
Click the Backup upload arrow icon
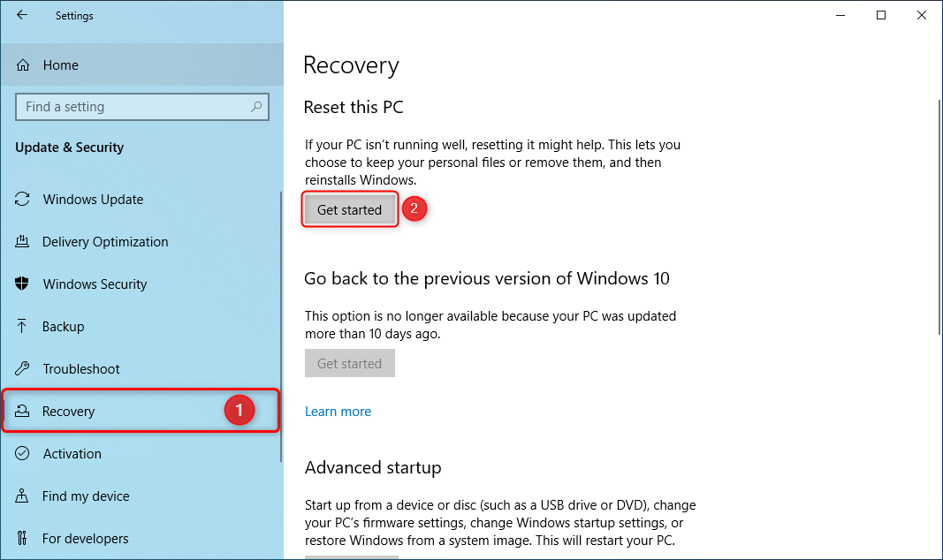tap(22, 326)
